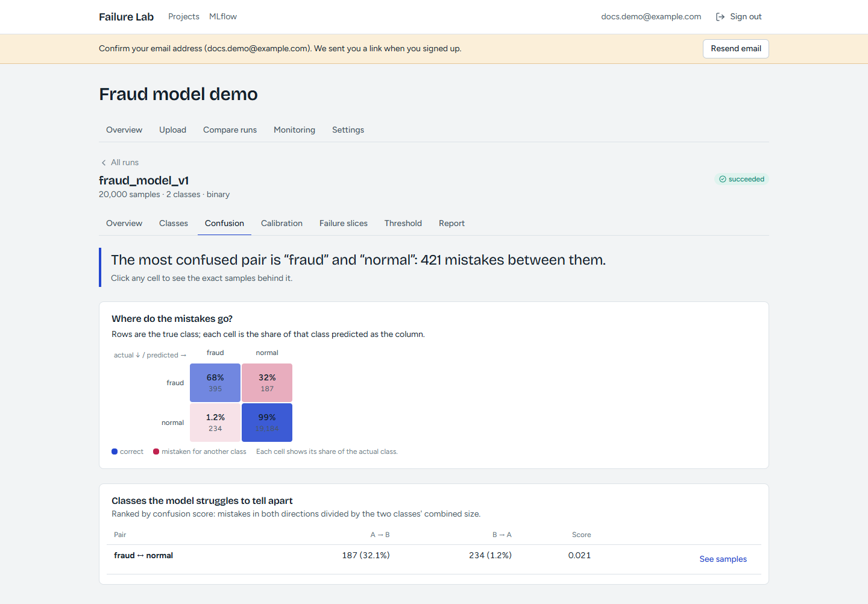Switch to the Compare runs tab

(230, 130)
